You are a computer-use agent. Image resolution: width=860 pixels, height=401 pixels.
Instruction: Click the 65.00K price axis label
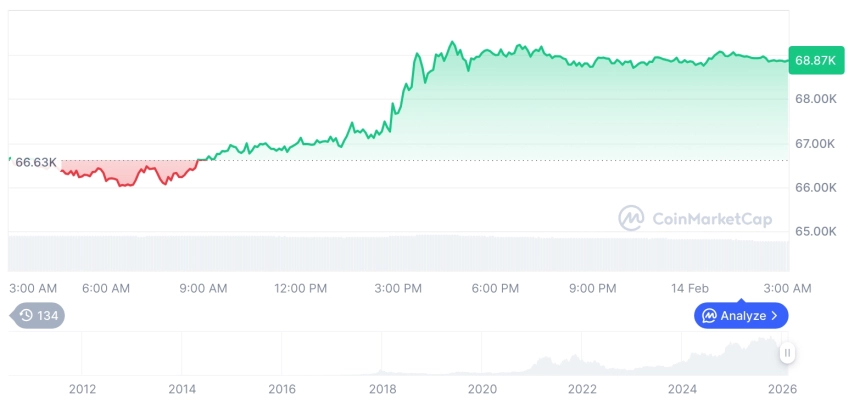click(x=816, y=231)
